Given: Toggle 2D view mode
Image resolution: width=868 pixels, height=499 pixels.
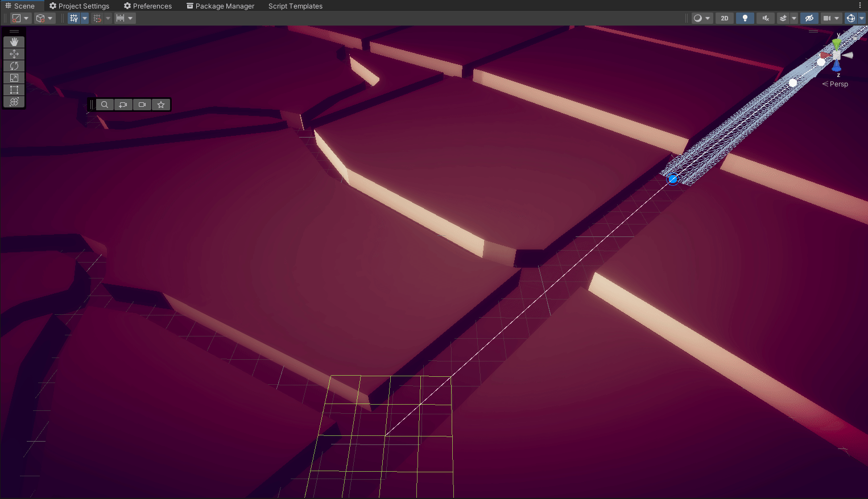Looking at the screenshot, I should click(724, 18).
